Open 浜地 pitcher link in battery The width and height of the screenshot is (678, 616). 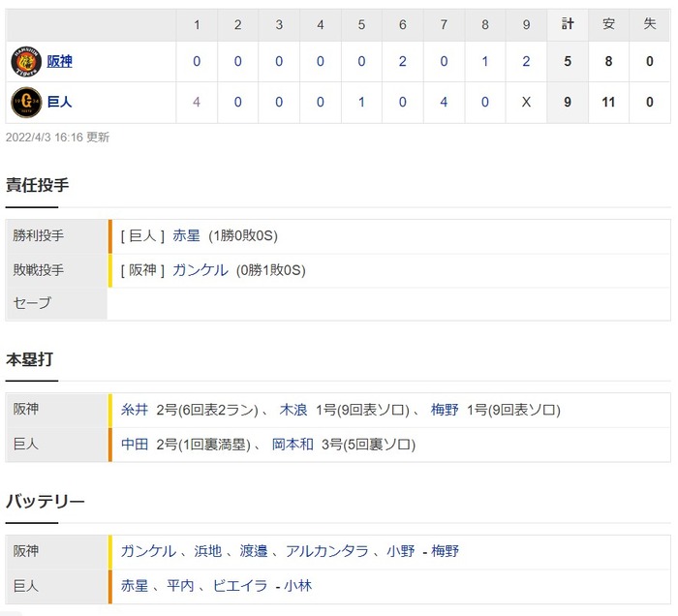tap(208, 551)
